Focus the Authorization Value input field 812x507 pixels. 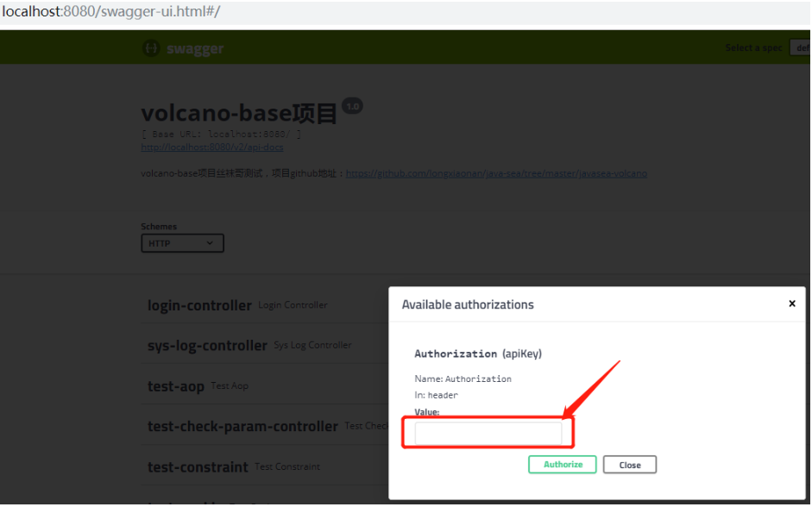[x=488, y=434]
